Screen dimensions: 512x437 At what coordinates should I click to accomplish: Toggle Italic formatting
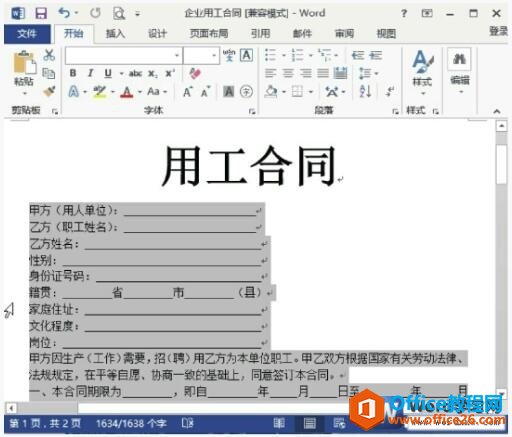click(90, 73)
